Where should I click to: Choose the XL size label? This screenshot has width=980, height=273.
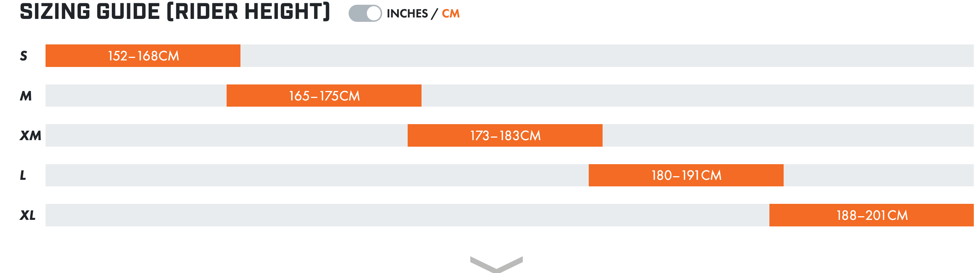[27, 215]
